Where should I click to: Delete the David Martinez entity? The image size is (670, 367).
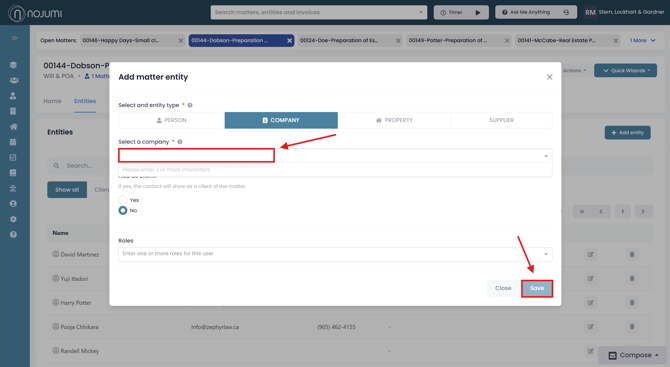[x=632, y=254]
